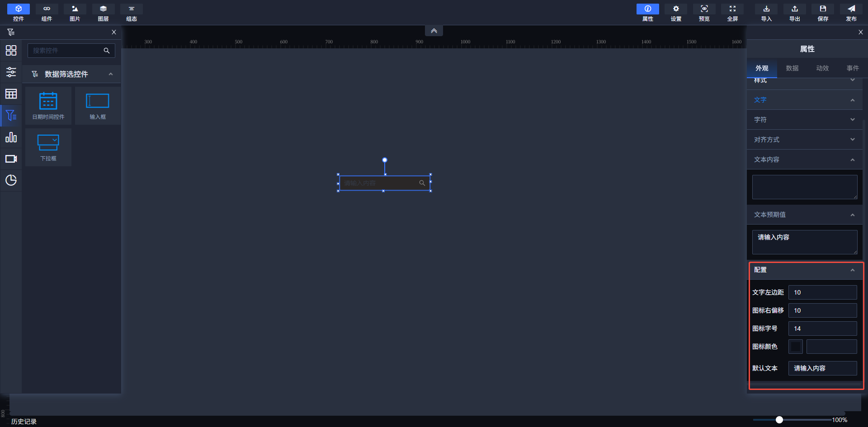The image size is (868, 427).
Task: Click the search magnifier icon in widget panel
Action: click(x=107, y=51)
